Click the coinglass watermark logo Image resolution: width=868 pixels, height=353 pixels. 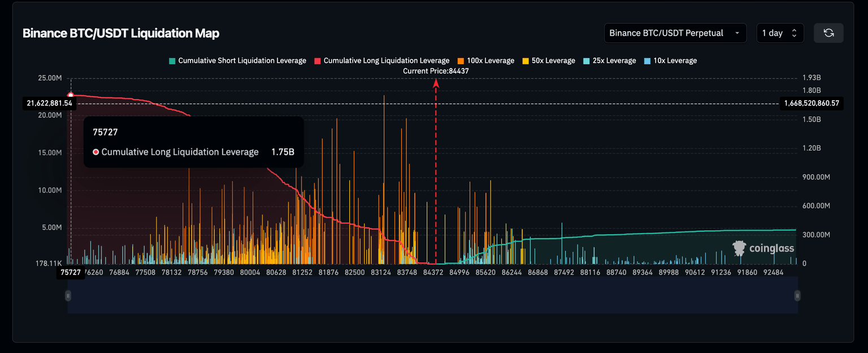[x=763, y=248]
